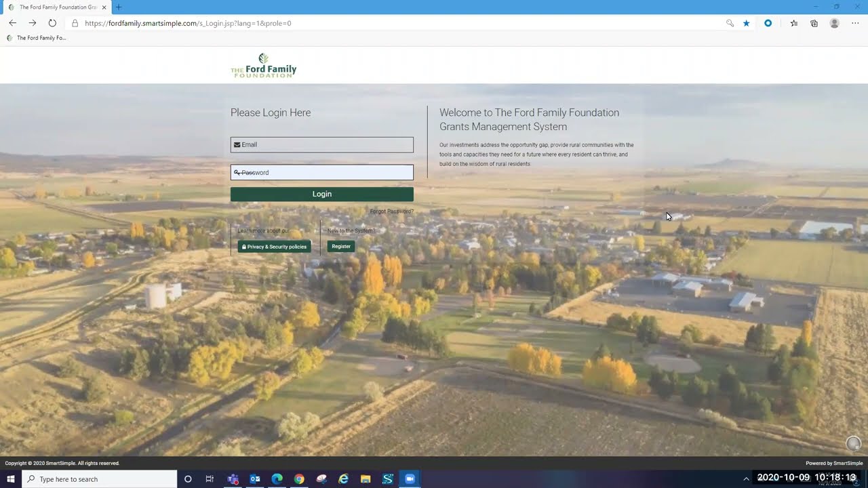The image size is (868, 488).
Task: Open Google Chrome from taskbar
Action: click(x=299, y=479)
